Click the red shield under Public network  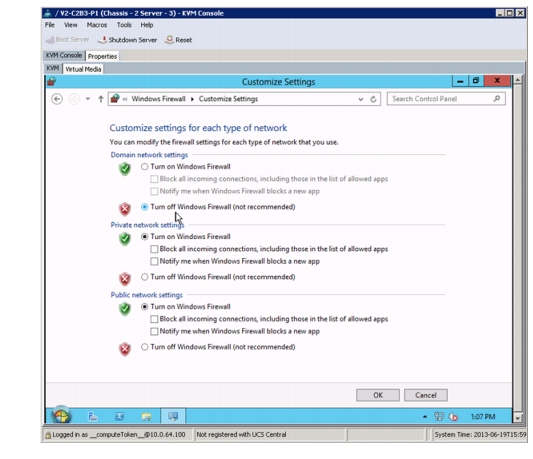pyautogui.click(x=125, y=349)
